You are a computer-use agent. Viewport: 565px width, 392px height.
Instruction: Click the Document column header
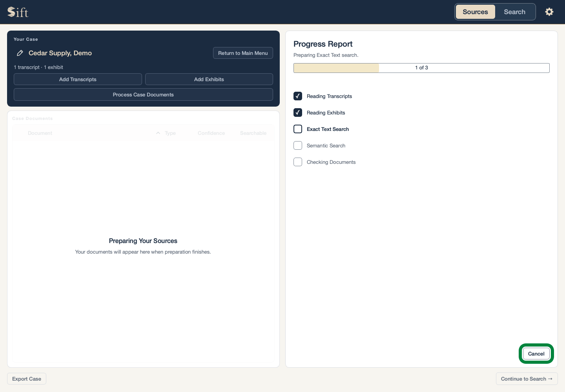tap(40, 133)
